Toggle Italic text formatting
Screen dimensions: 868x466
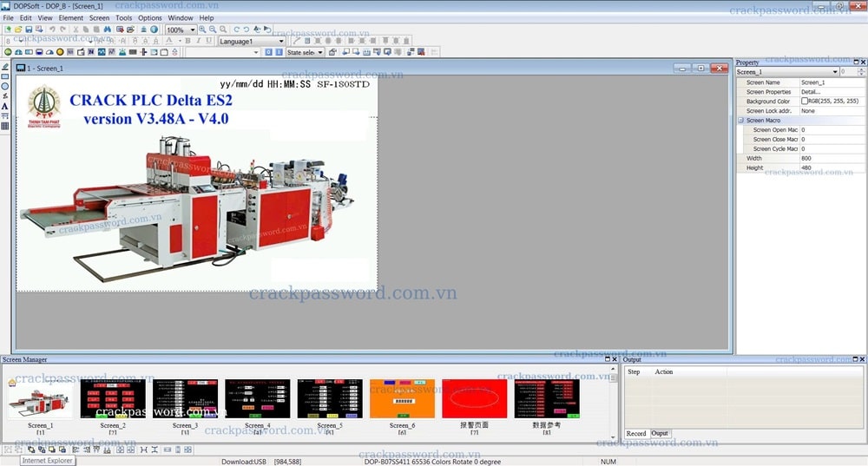pyautogui.click(x=198, y=41)
